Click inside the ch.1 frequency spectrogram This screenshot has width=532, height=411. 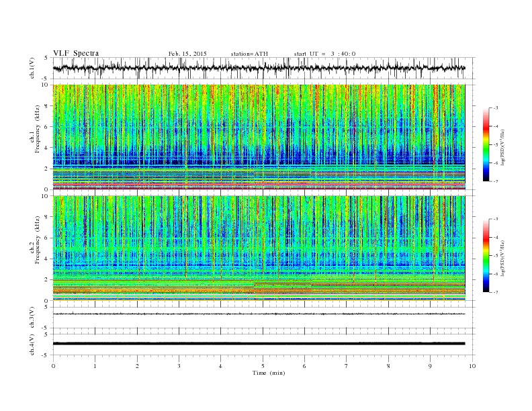click(259, 137)
